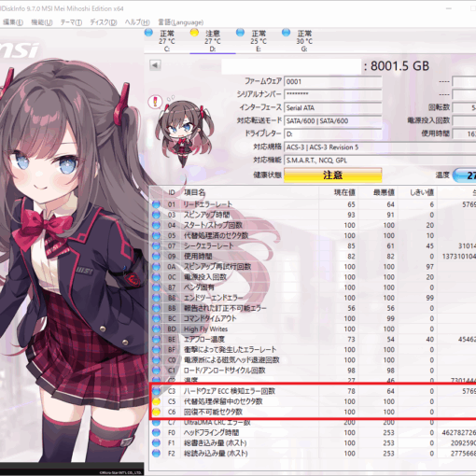This screenshot has width=476, height=476.
Task: Click the transfer mode field SATA/600
Action: coord(332,120)
